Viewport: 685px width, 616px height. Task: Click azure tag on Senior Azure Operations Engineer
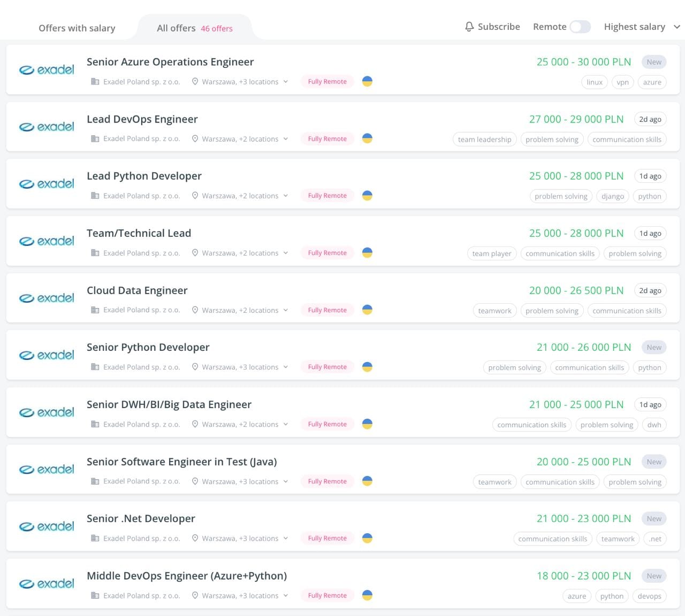tap(652, 82)
